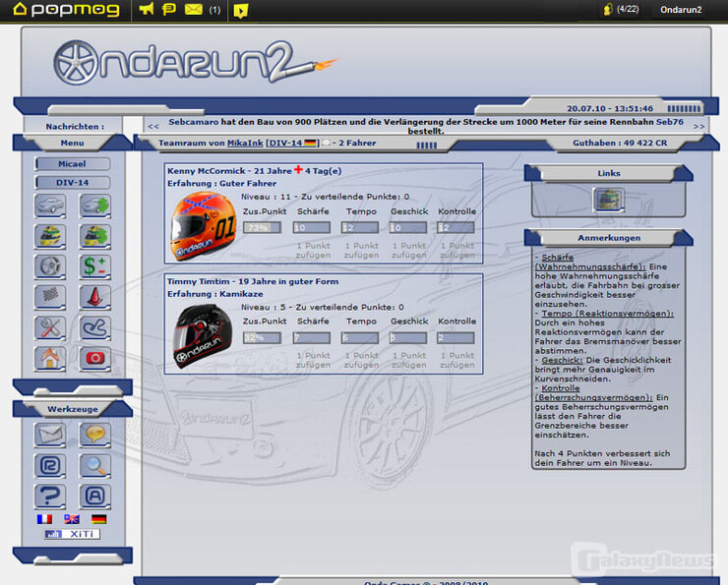Open the speech bubble chat tool
This screenshot has height=585, width=728.
click(x=94, y=435)
